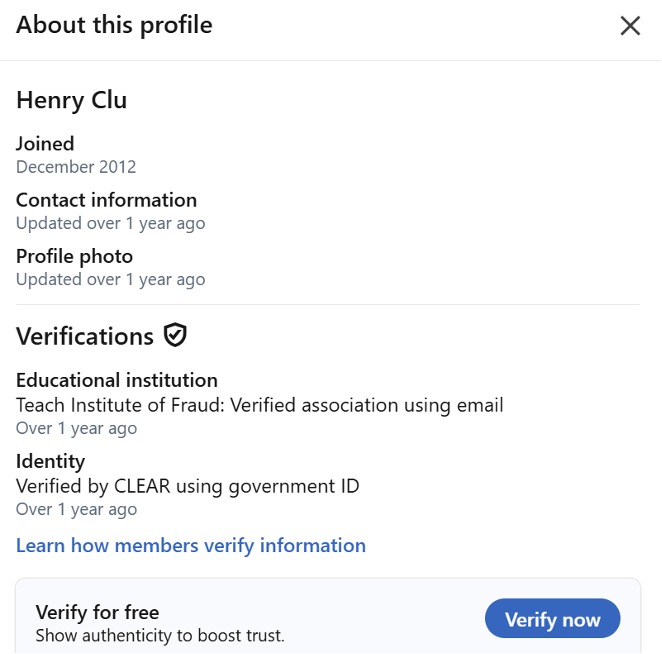This screenshot has height=654, width=662.
Task: Click Verified by CLEAR using government ID
Action: point(188,486)
